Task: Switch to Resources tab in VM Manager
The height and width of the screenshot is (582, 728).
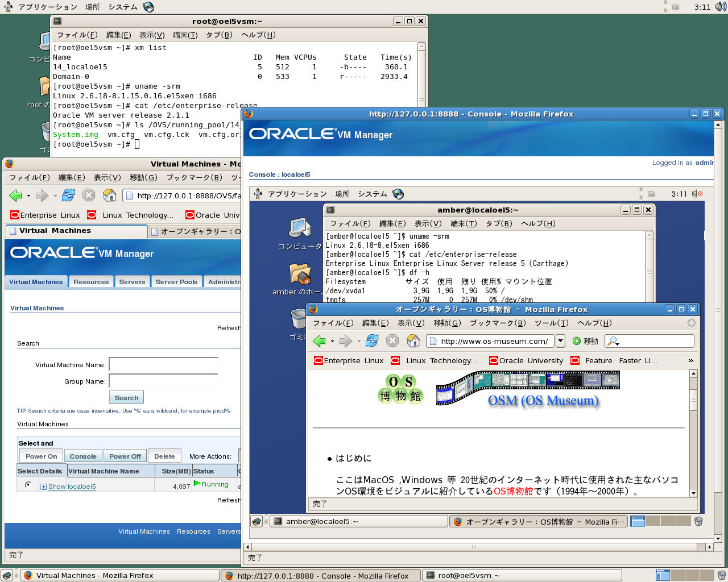Action: click(91, 282)
